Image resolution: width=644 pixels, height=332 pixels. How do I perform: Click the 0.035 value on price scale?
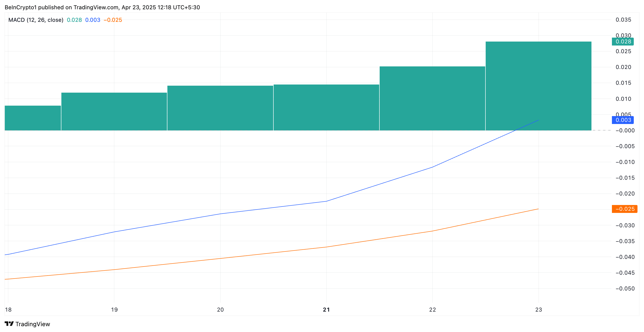(x=623, y=20)
